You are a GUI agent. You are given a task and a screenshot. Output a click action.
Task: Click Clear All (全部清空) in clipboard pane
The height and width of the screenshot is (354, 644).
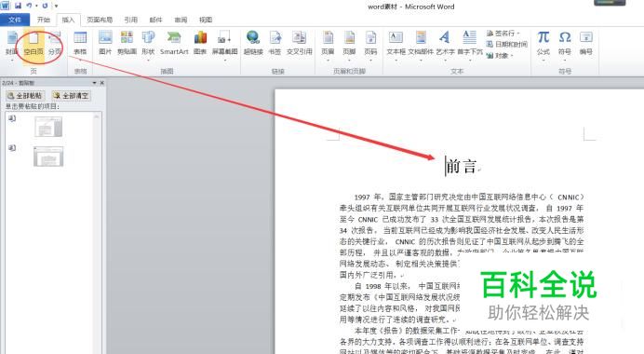(71, 95)
